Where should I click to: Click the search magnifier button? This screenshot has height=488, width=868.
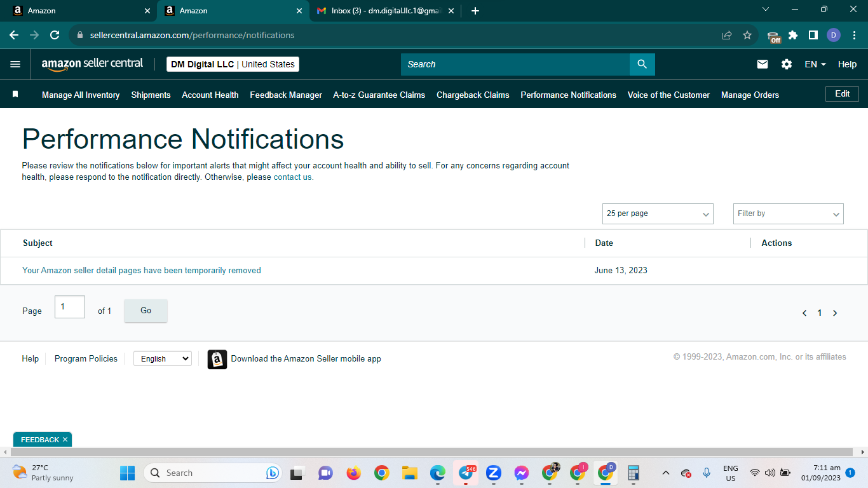coord(642,64)
